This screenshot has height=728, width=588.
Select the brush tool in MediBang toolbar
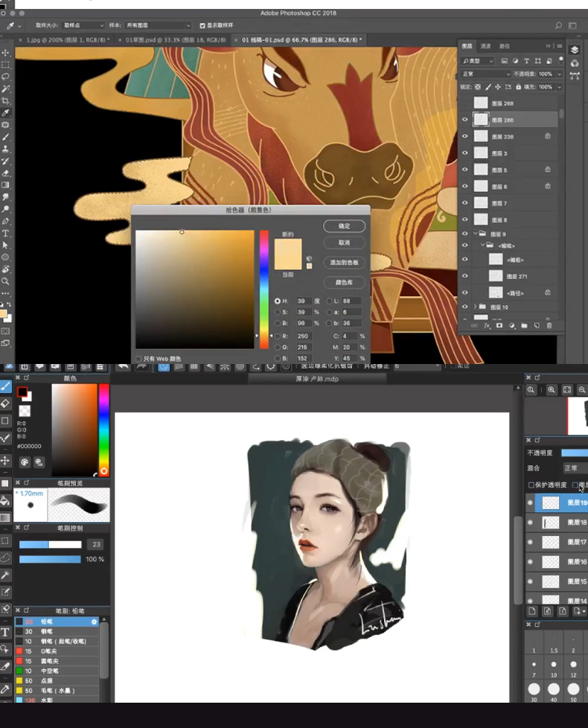tap(5, 386)
